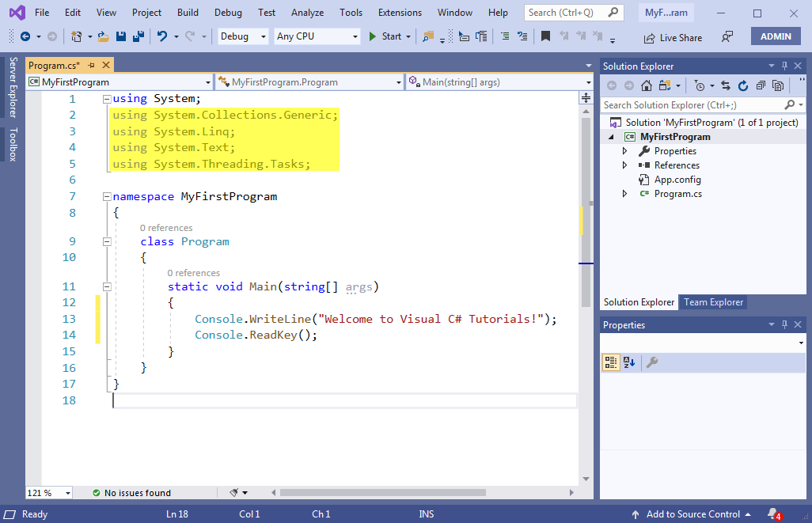Open the Debug configuration dropdown

(241, 36)
